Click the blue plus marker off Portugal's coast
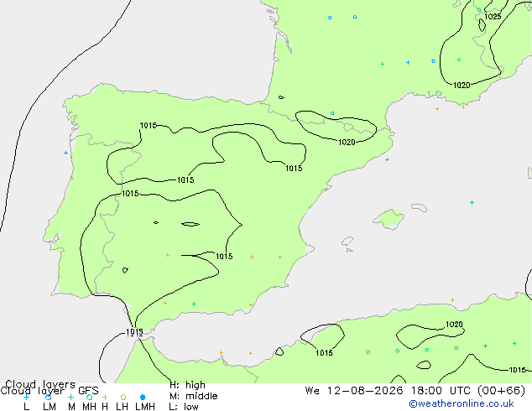532x411 pixels. pos(65,153)
